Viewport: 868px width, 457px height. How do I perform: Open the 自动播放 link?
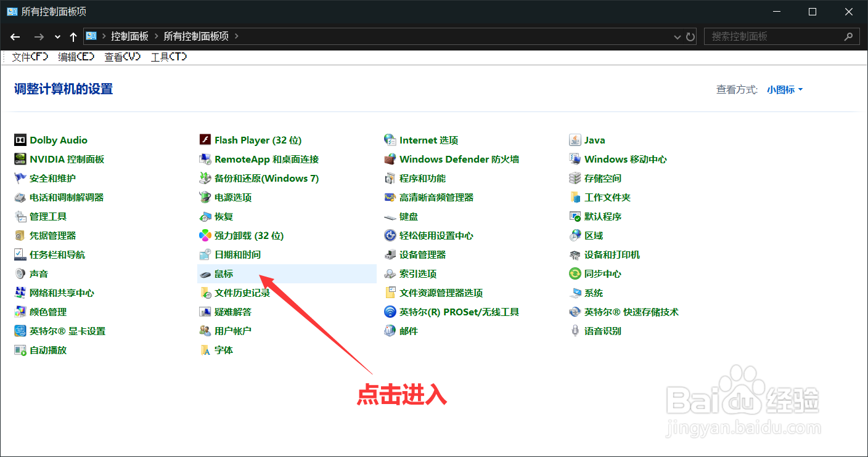(48, 350)
